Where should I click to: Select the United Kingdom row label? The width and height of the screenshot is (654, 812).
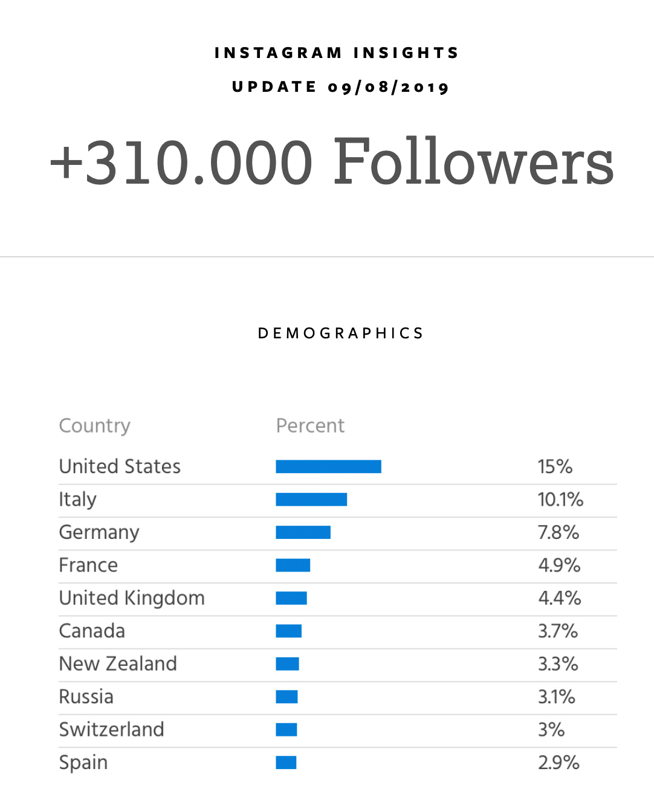[x=132, y=598]
